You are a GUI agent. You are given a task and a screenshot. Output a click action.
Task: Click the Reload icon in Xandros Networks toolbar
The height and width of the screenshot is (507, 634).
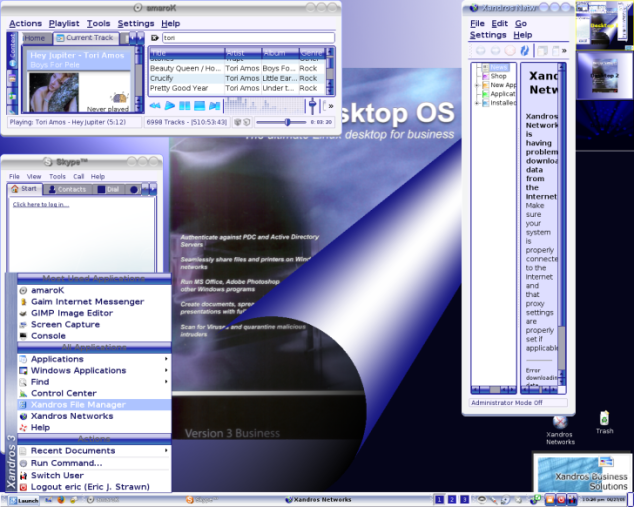coord(524,51)
